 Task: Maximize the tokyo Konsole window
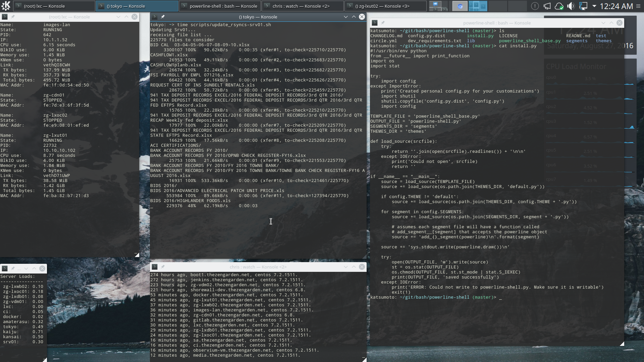pyautogui.click(x=354, y=17)
